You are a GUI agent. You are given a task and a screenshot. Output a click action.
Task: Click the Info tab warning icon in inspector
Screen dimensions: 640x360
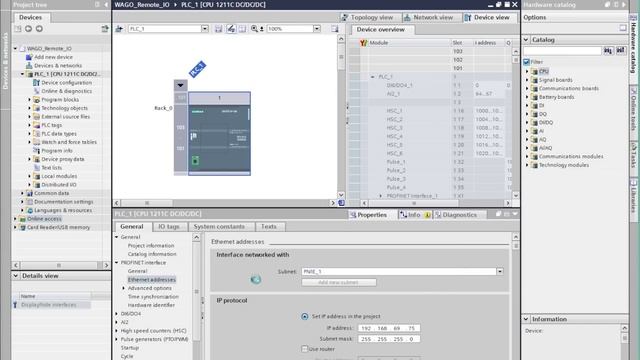tap(427, 215)
